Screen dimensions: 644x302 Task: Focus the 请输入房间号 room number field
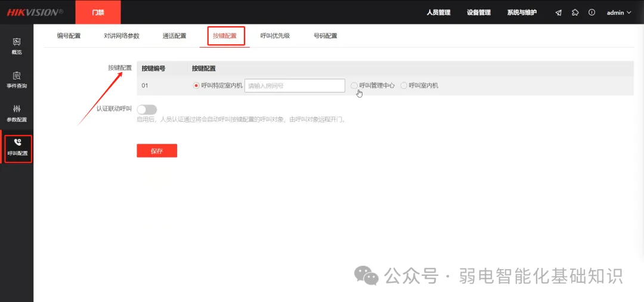pyautogui.click(x=295, y=86)
